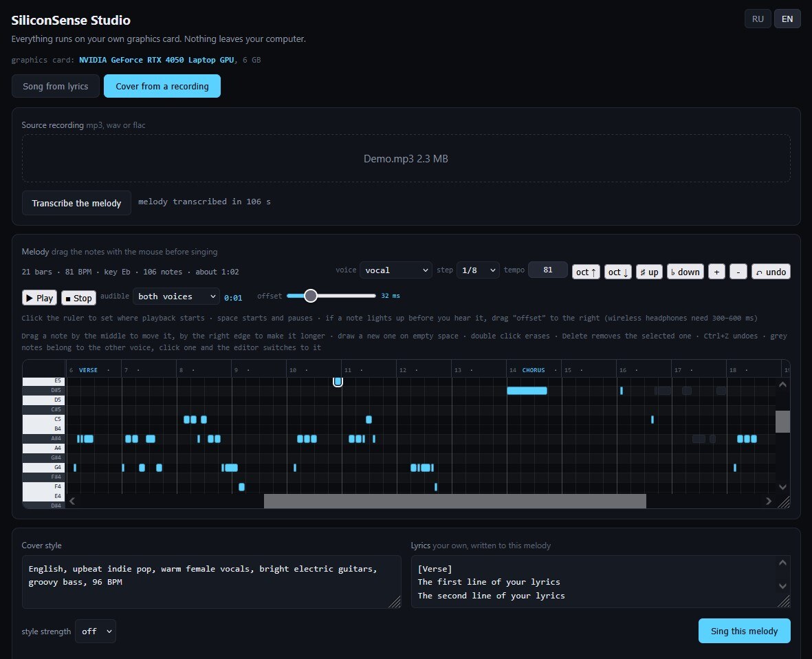Click the "melody transcribed in 106 s" status

205,202
